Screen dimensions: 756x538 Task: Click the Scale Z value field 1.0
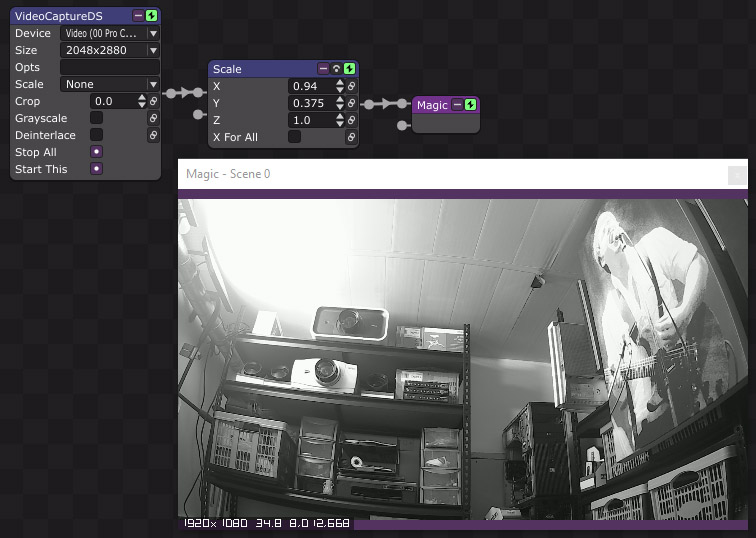click(311, 120)
